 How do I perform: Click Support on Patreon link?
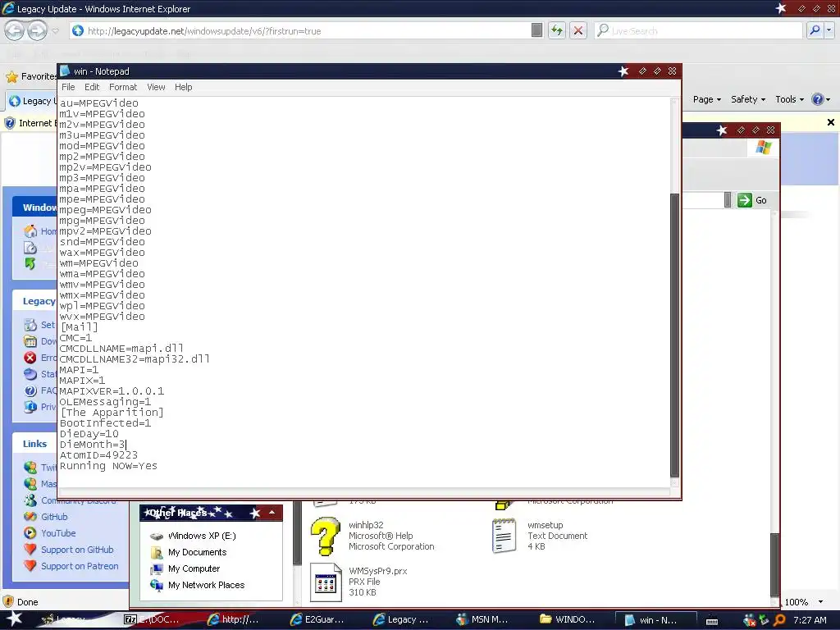coord(80,566)
